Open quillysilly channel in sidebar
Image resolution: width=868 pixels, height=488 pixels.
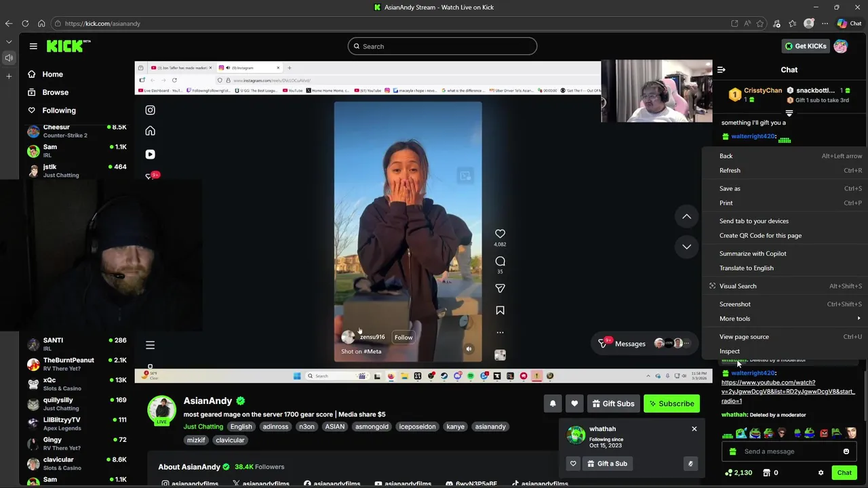[x=77, y=404]
